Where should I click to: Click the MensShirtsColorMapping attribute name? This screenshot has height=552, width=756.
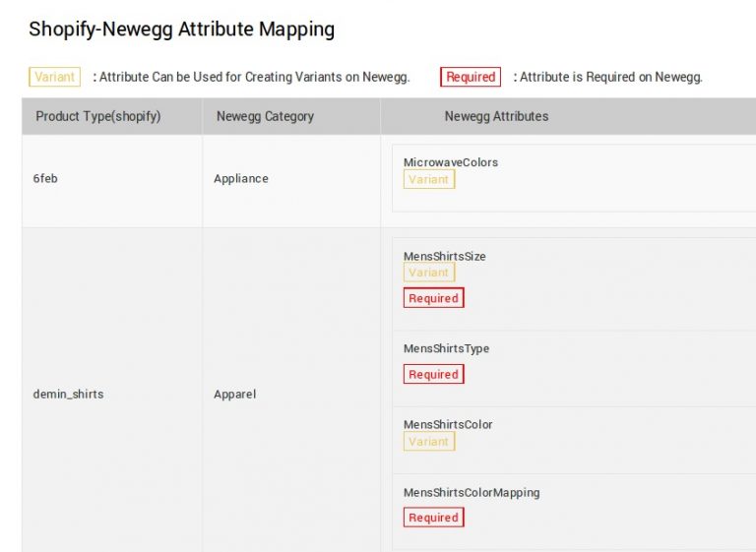point(472,493)
